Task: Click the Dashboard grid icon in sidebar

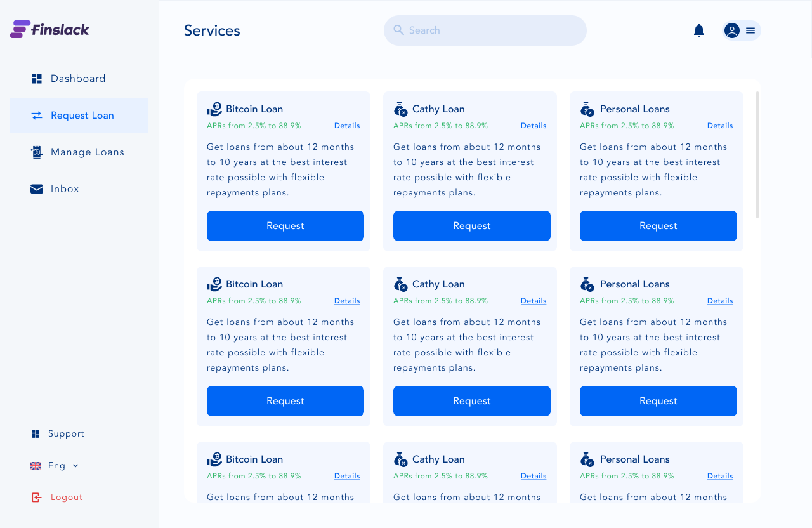Action: (x=37, y=79)
